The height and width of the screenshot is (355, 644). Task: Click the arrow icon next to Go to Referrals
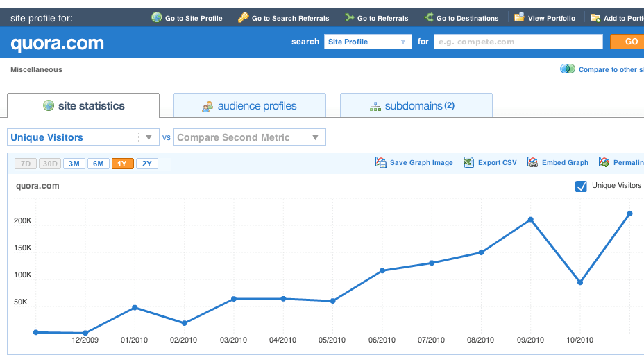pyautogui.click(x=350, y=17)
